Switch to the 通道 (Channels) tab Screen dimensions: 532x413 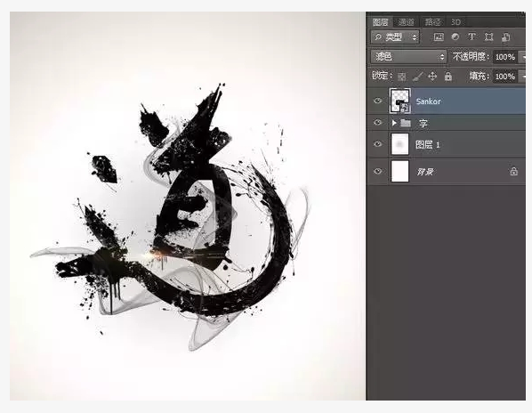pyautogui.click(x=407, y=22)
